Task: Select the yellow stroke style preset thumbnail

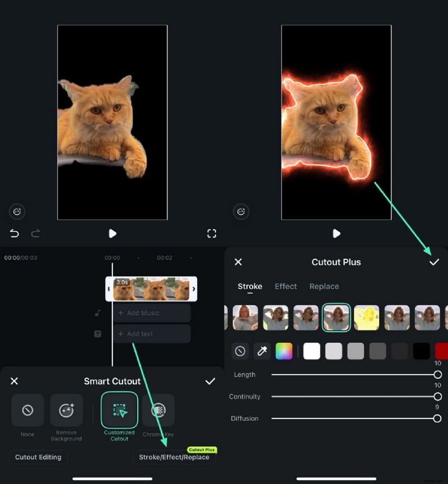Action: pyautogui.click(x=367, y=318)
